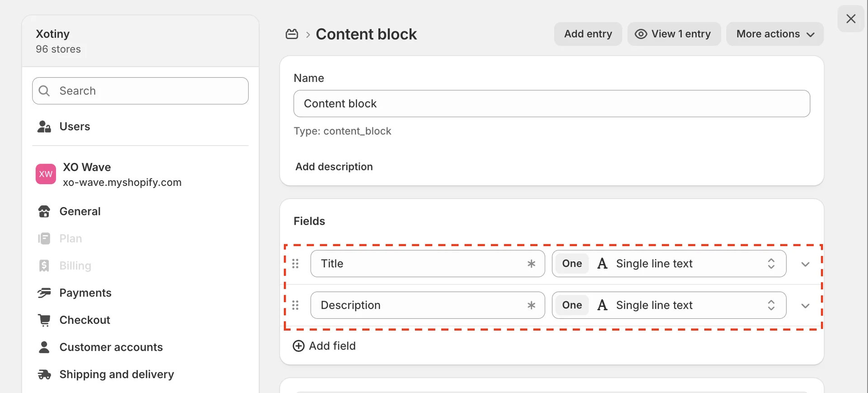The image size is (868, 393).
Task: Click the Content block page heading
Action: point(366,34)
